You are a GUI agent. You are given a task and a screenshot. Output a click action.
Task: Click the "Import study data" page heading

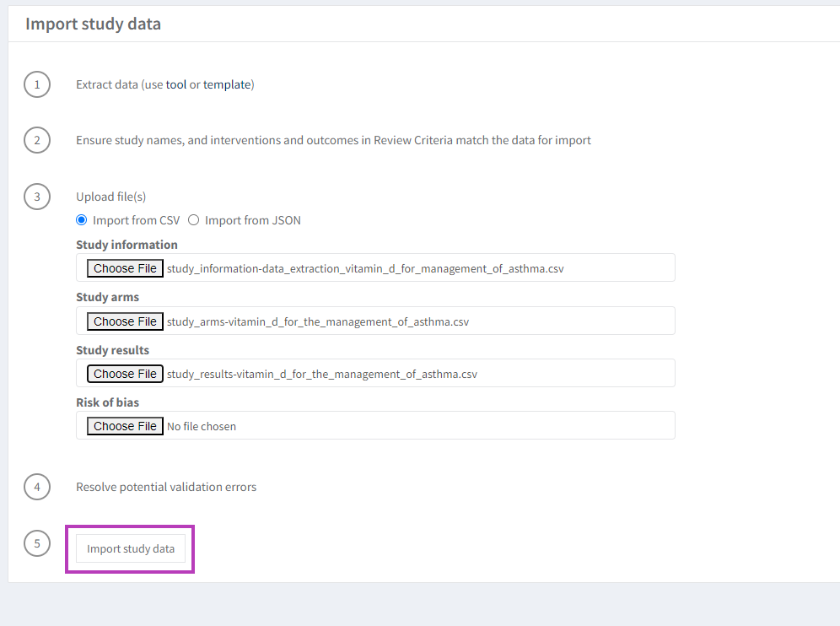93,24
